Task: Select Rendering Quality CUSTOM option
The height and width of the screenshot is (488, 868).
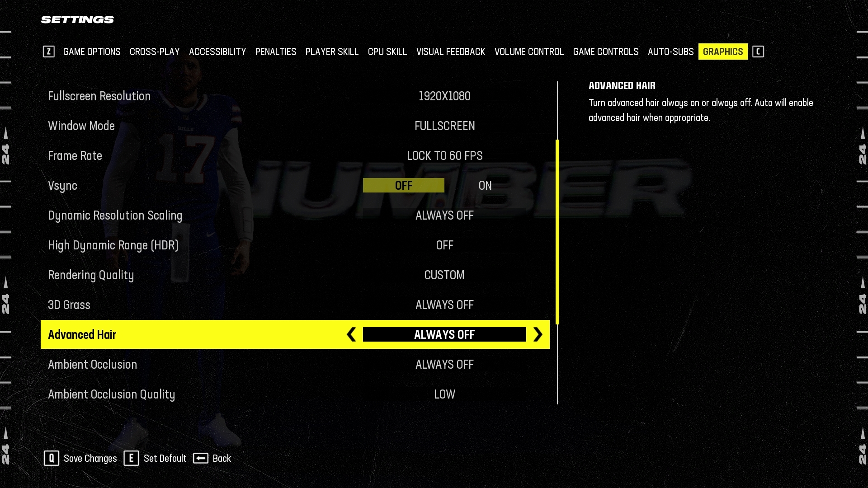Action: [x=444, y=275]
